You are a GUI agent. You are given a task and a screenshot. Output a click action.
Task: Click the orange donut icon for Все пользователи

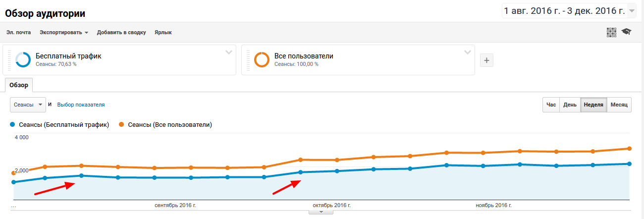click(x=262, y=60)
